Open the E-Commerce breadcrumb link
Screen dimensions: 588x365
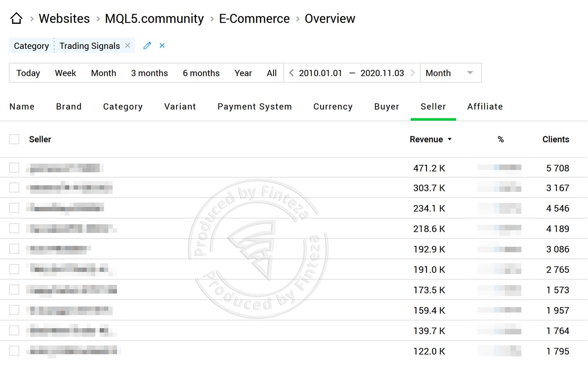click(x=254, y=19)
